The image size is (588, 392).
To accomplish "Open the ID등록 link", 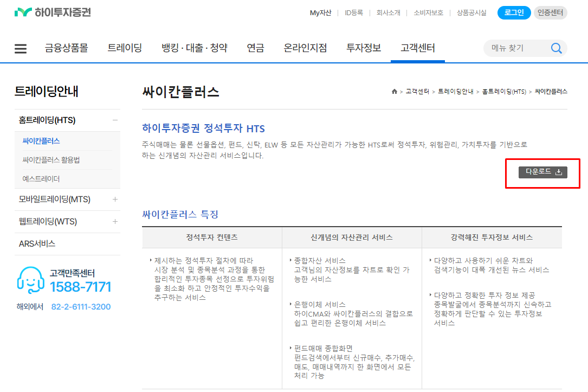I will (x=354, y=13).
